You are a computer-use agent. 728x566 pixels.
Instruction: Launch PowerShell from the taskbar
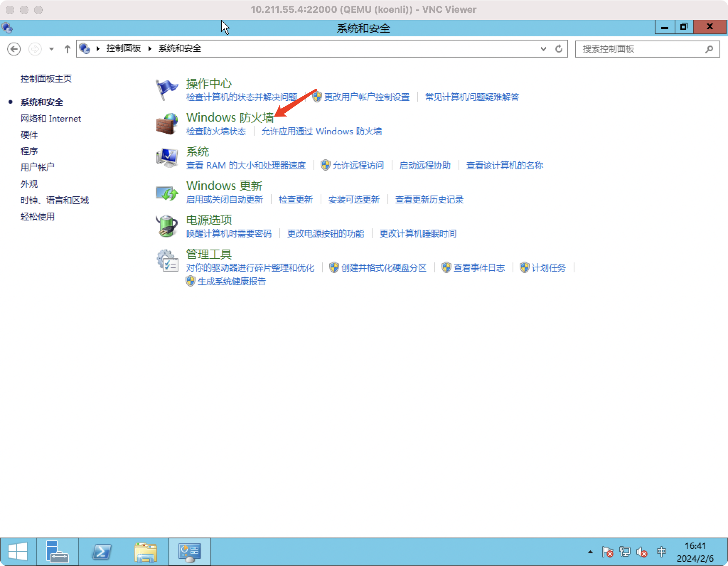click(102, 551)
